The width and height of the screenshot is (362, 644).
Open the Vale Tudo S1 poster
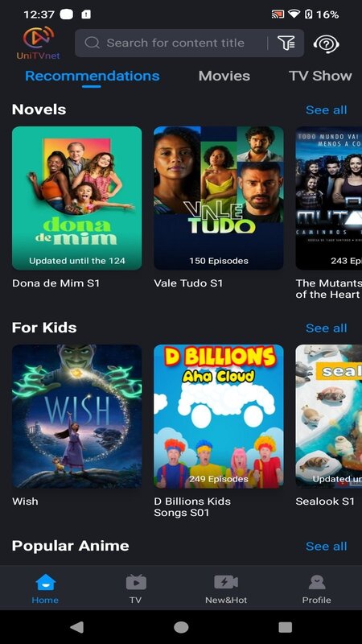(218, 198)
